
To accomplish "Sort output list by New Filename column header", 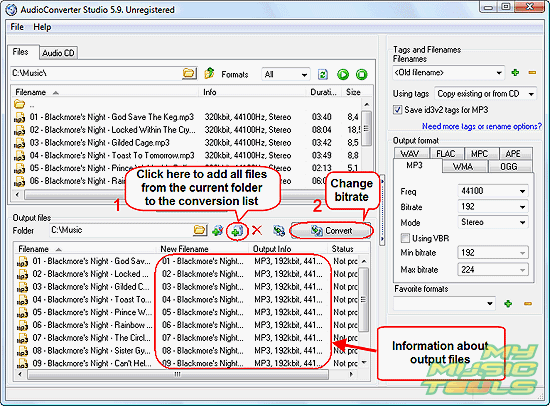I will 203,249.
